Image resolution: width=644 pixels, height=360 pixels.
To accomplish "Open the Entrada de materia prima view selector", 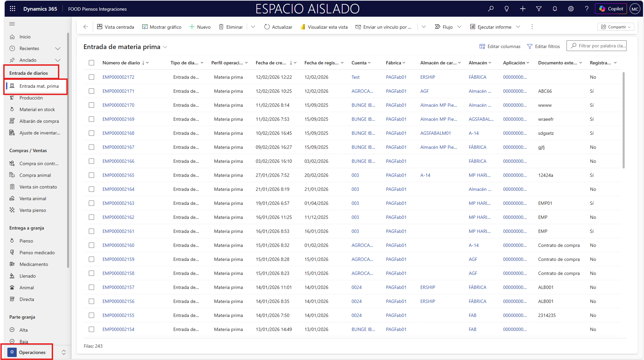I will click(x=165, y=47).
